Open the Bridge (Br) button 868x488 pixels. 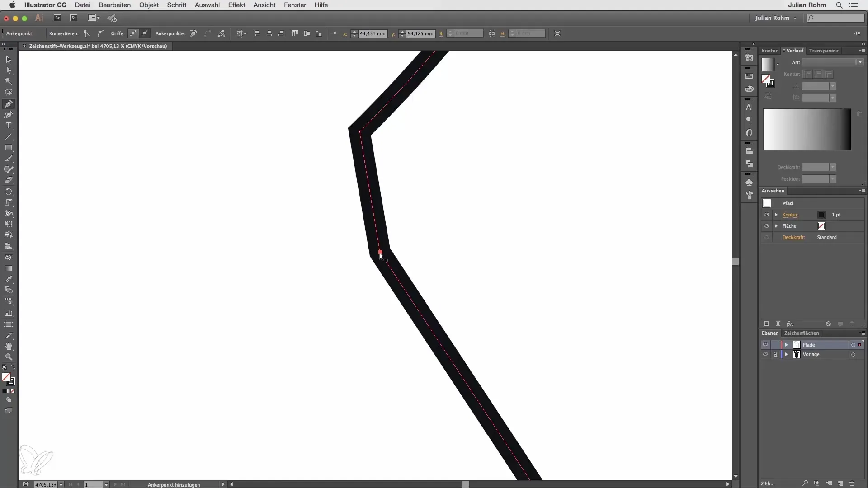point(57,18)
